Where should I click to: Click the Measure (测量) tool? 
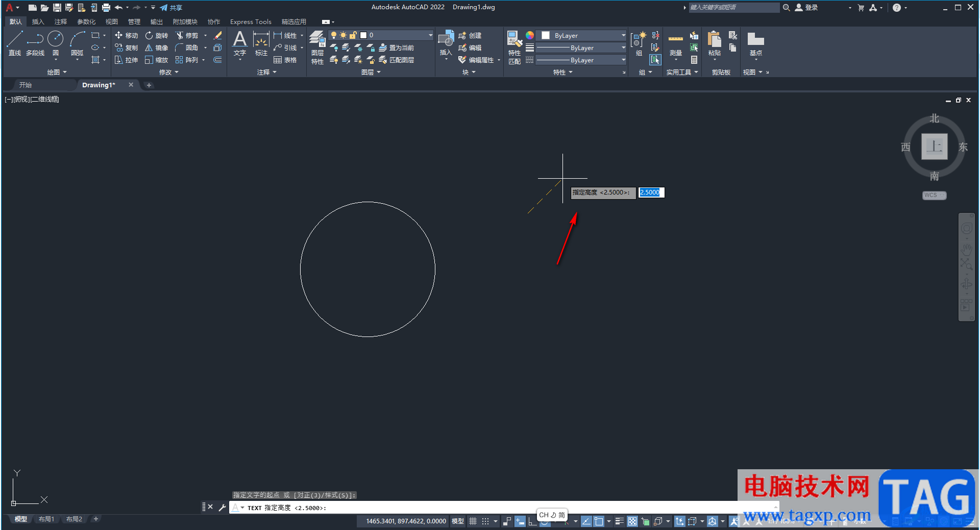pyautogui.click(x=676, y=44)
